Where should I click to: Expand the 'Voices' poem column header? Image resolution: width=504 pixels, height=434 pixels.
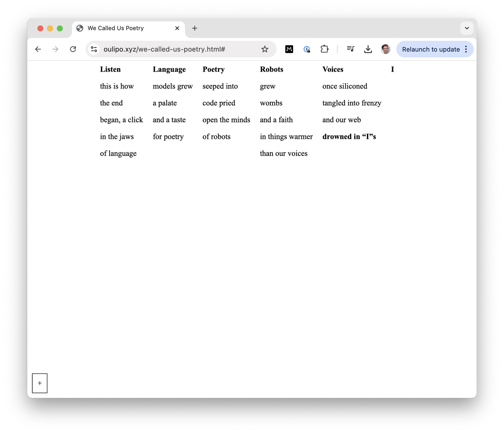tap(333, 69)
